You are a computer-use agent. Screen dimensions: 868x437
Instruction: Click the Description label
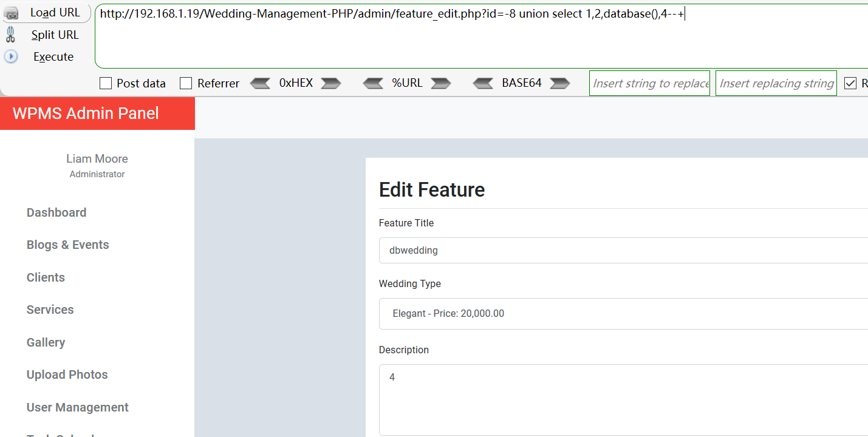(x=404, y=350)
